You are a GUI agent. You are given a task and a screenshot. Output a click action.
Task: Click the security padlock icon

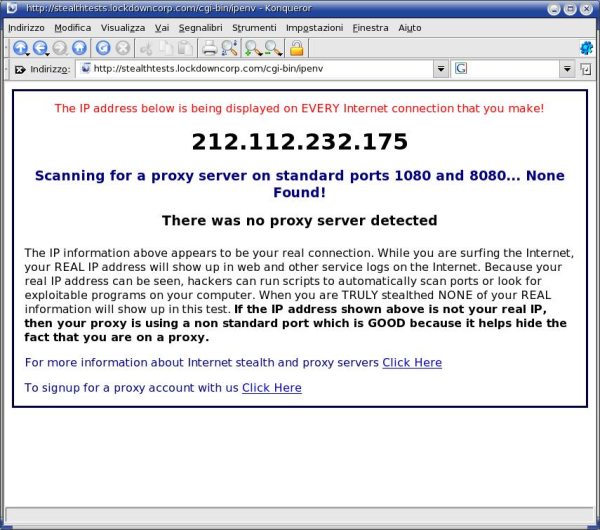pyautogui.click(x=297, y=48)
